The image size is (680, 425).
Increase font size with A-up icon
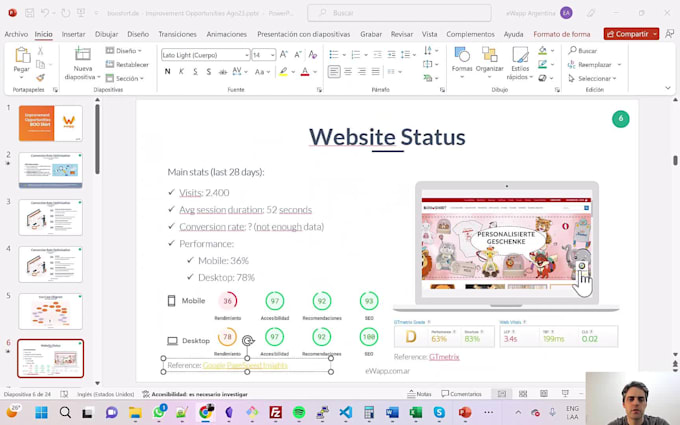284,55
